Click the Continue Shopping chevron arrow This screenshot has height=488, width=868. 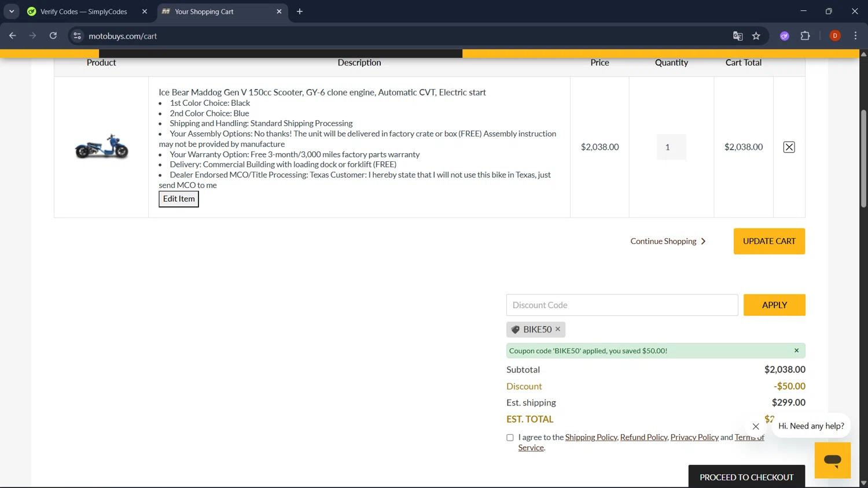[x=703, y=241]
